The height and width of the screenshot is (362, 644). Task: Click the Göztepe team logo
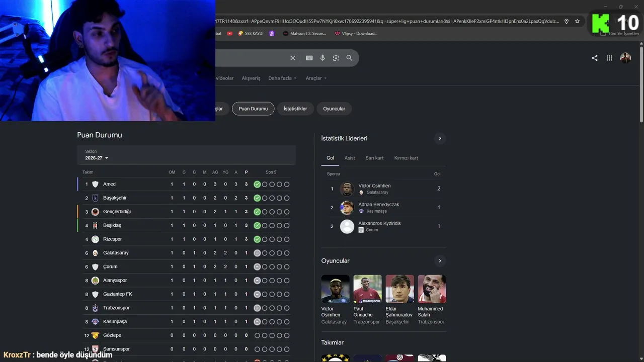click(95, 335)
